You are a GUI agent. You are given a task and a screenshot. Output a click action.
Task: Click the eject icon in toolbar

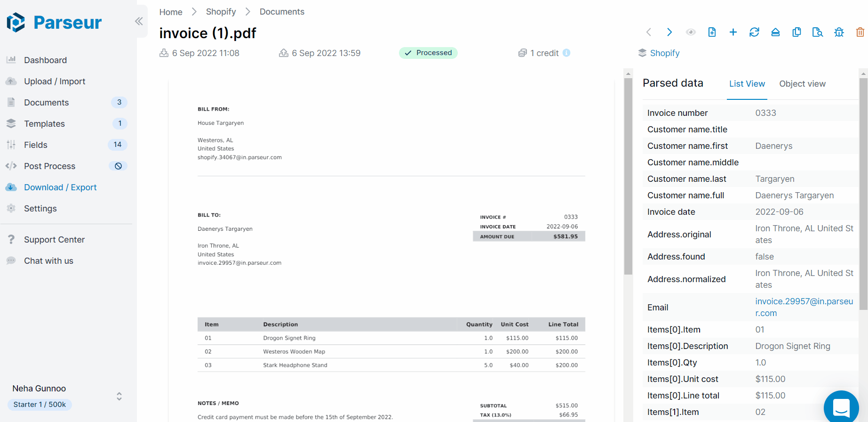coord(775,32)
